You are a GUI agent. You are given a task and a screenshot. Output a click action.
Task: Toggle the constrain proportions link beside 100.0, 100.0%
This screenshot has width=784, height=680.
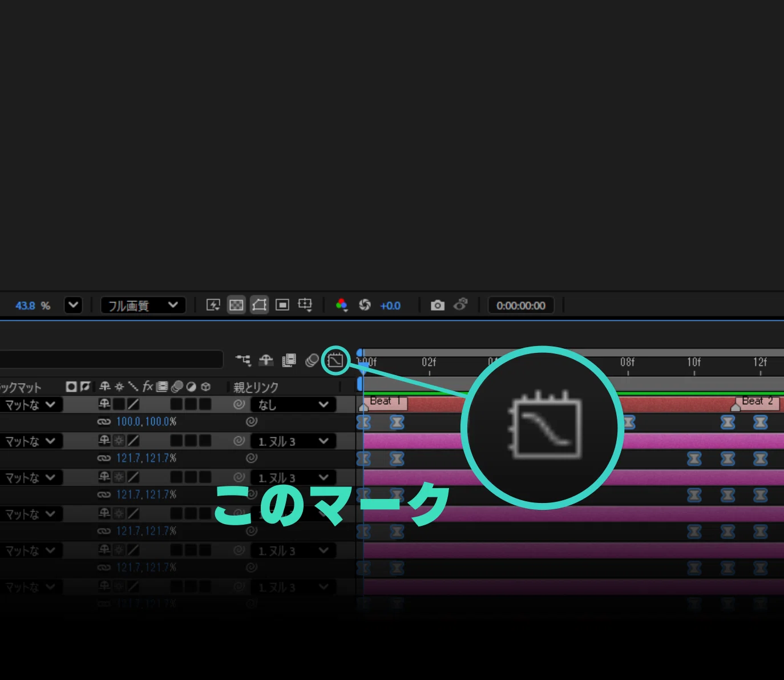[x=104, y=422]
